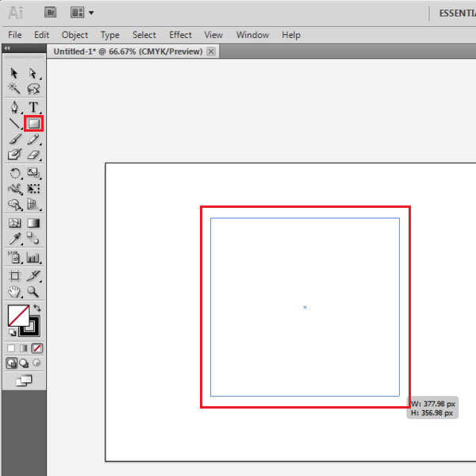Image resolution: width=476 pixels, height=476 pixels.
Task: Select the Column Graph tool
Action: coord(33,257)
